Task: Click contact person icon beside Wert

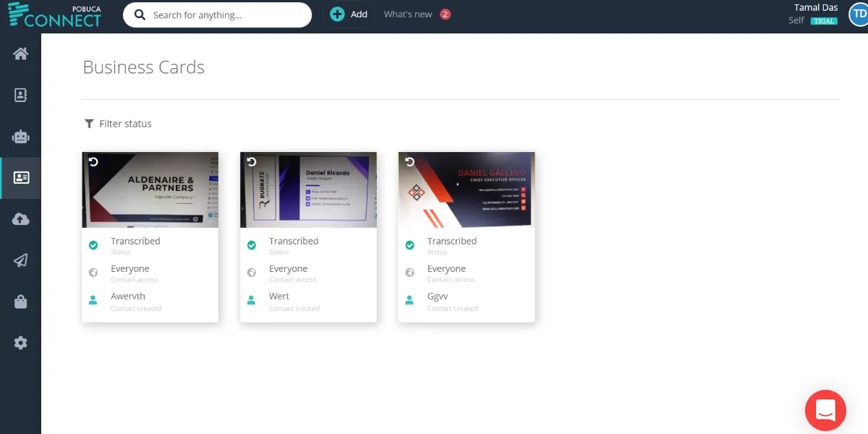Action: pyautogui.click(x=251, y=299)
